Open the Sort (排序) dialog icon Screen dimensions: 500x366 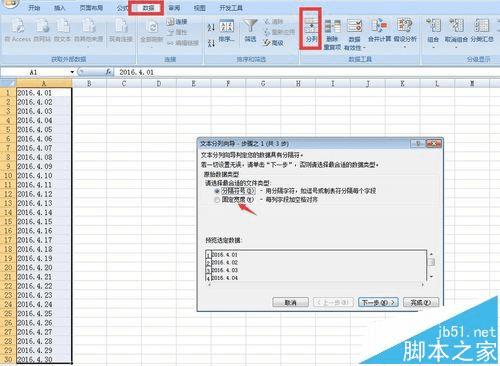226,26
